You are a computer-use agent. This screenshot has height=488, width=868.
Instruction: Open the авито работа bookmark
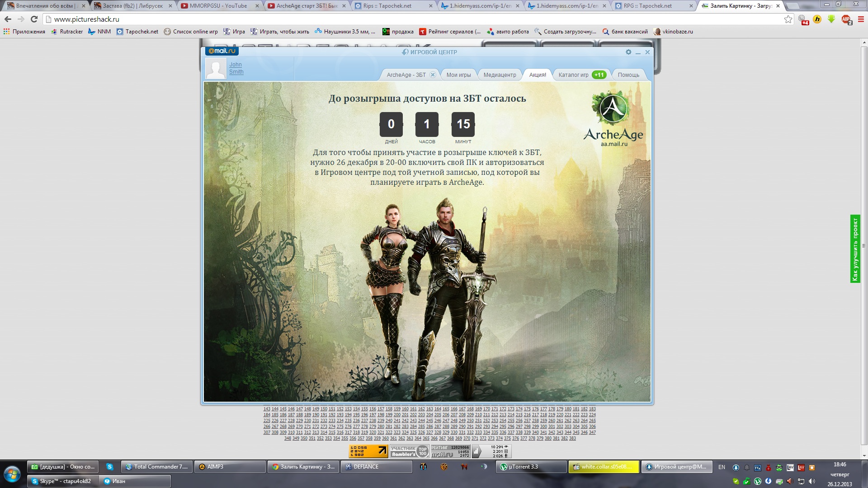coord(508,32)
